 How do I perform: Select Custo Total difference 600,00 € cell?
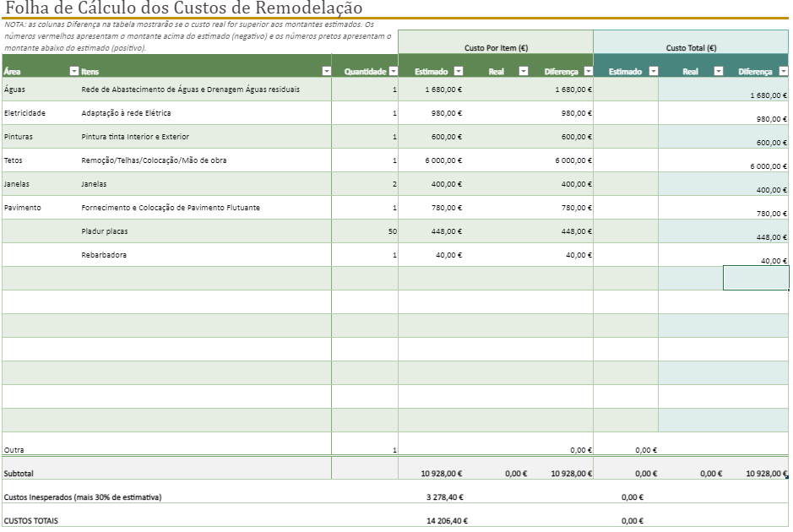tap(756, 137)
